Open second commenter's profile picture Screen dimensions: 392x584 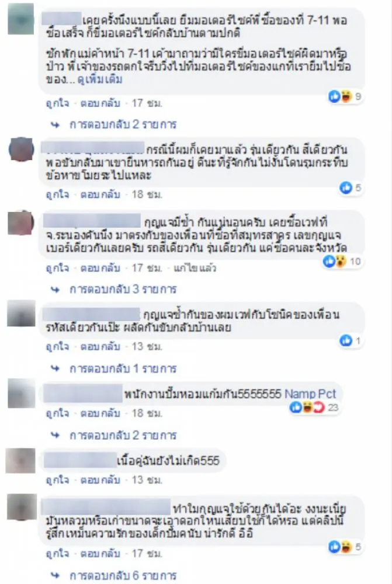pyautogui.click(x=21, y=150)
